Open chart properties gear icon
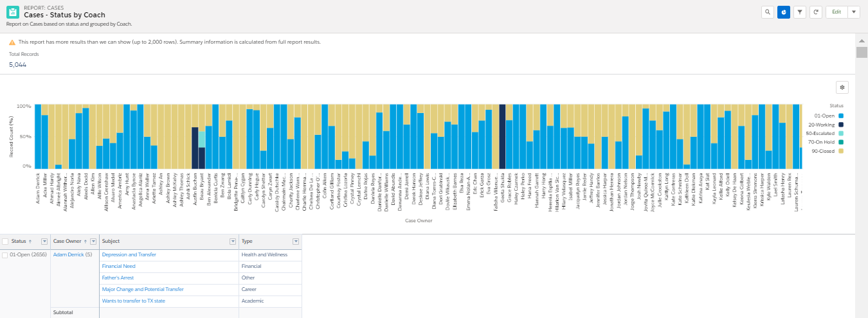The width and height of the screenshot is (868, 318). [843, 87]
